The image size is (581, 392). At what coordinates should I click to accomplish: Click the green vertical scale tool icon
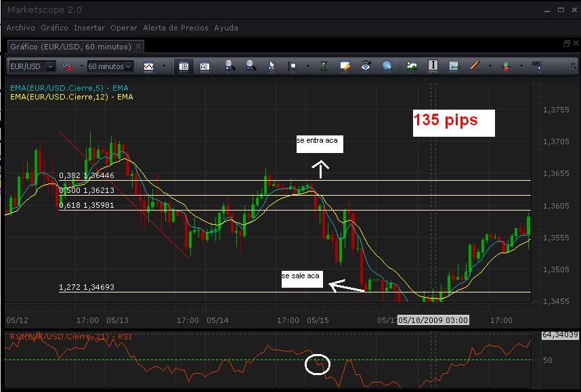[x=324, y=66]
